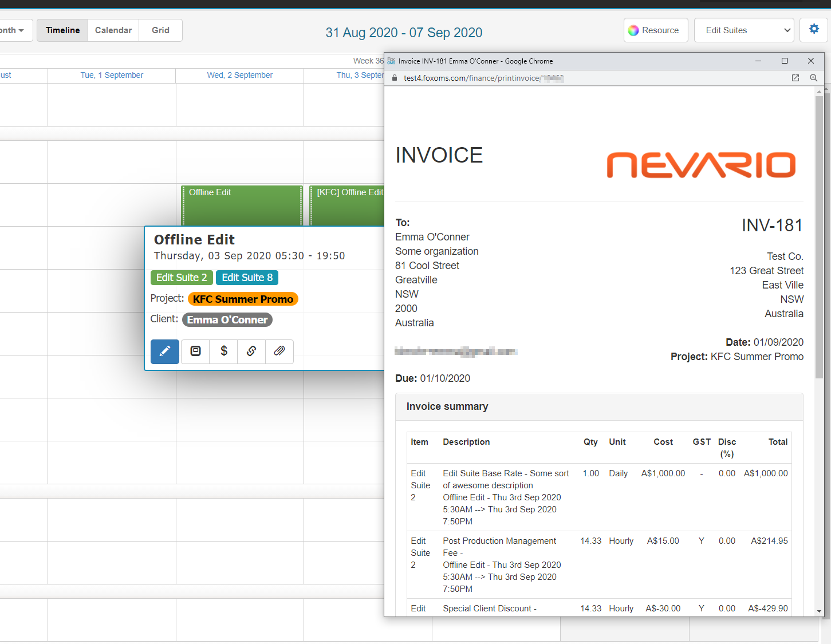This screenshot has width=831, height=644.
Task: Switch to the Timeline tab
Action: click(63, 30)
